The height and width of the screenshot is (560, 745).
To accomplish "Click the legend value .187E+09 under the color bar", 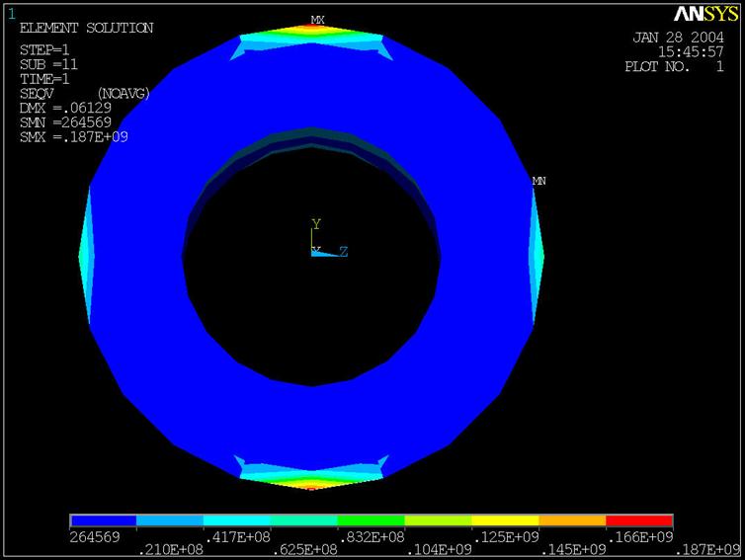I will [x=707, y=550].
